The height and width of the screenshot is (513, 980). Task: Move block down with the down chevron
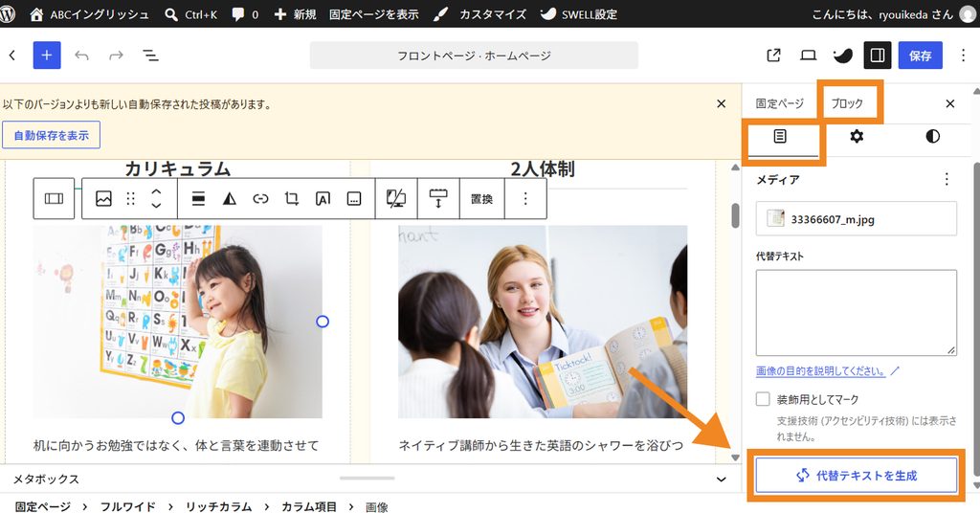tap(156, 206)
